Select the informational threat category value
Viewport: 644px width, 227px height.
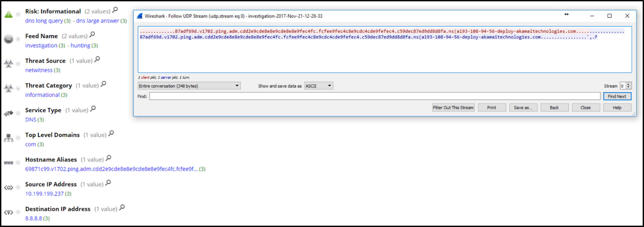42,95
